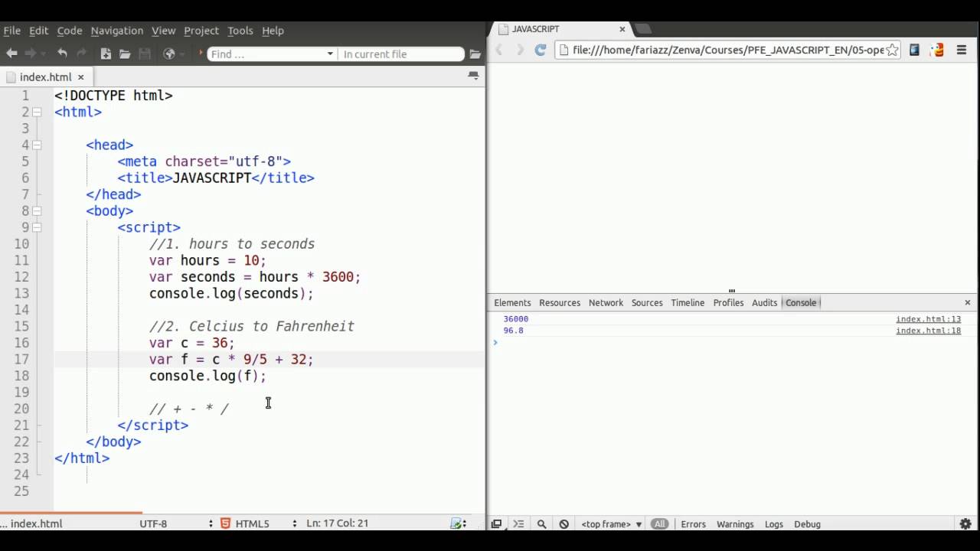Filter console by Logs

click(x=773, y=524)
